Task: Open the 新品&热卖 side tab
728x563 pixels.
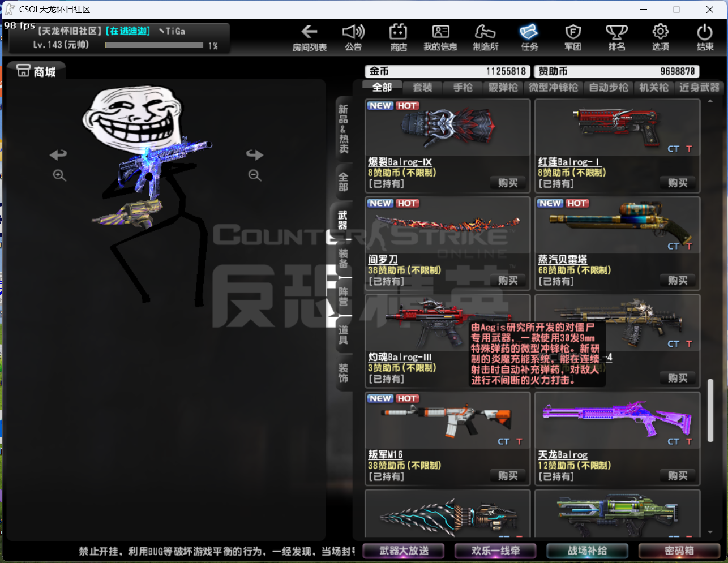Action: (x=344, y=129)
